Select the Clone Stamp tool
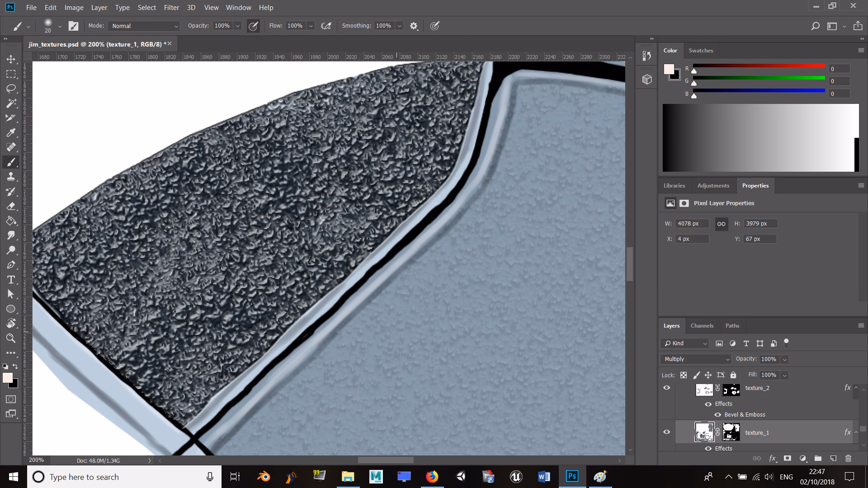Image resolution: width=868 pixels, height=488 pixels. pyautogui.click(x=11, y=177)
